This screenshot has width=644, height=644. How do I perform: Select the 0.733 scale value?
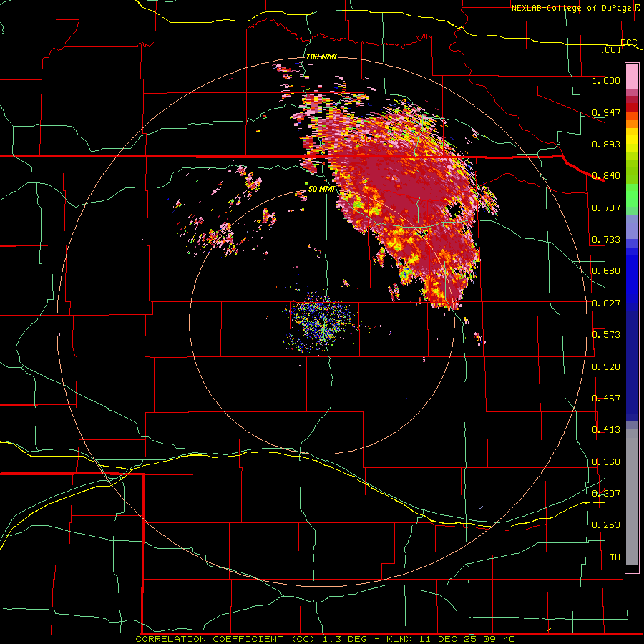[x=606, y=240]
